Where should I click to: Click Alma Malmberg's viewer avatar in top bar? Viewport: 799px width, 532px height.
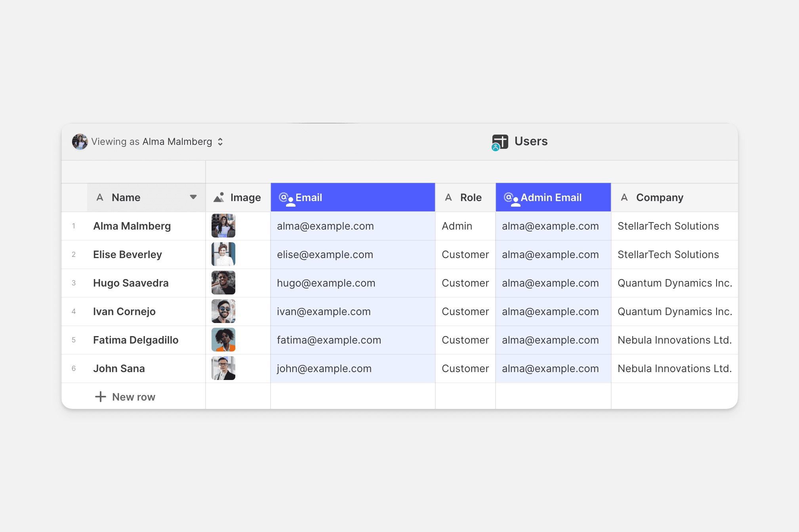coord(80,142)
